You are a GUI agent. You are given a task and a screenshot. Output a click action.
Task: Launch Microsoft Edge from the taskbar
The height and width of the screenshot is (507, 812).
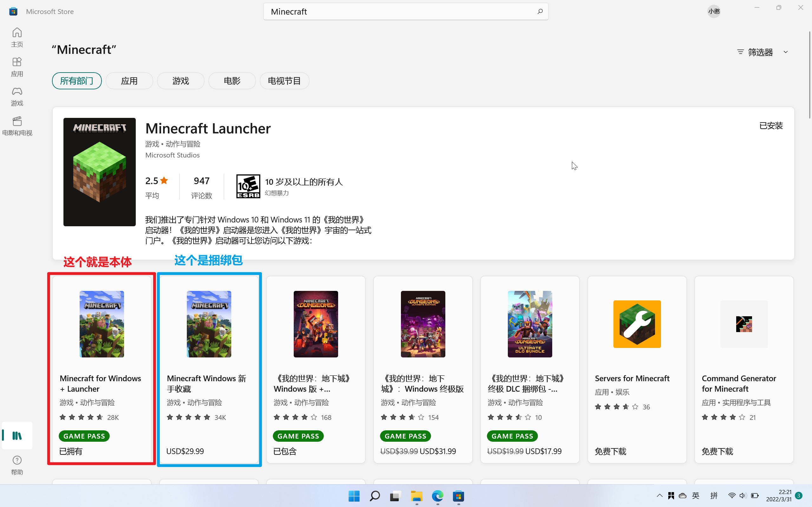[437, 496]
